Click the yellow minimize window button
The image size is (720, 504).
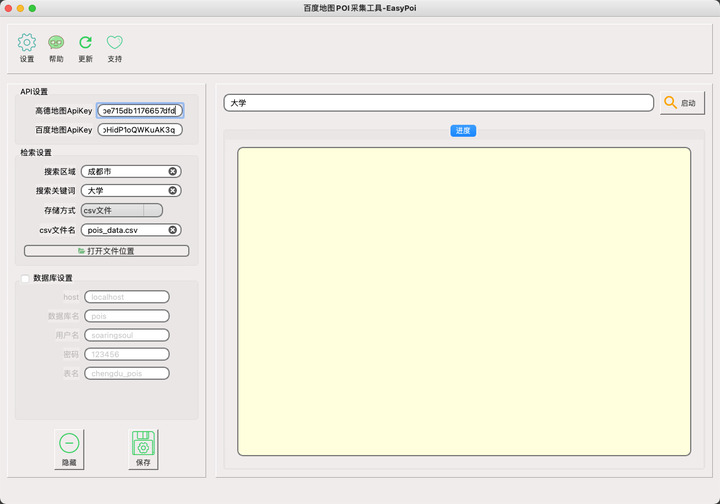click(x=20, y=8)
